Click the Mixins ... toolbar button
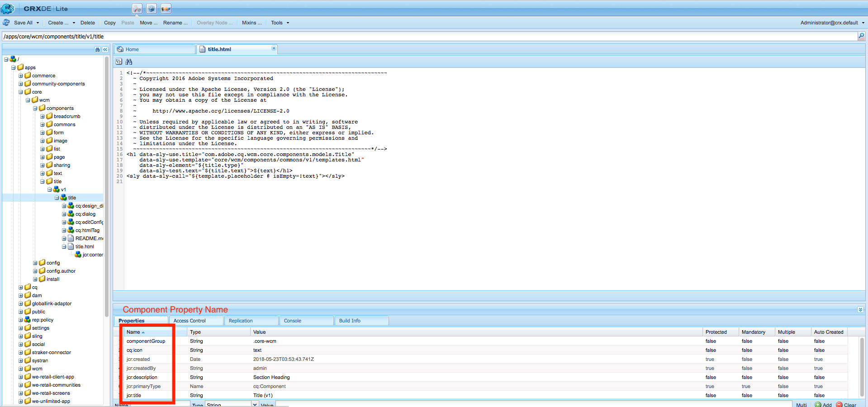The image size is (868, 407). click(252, 23)
